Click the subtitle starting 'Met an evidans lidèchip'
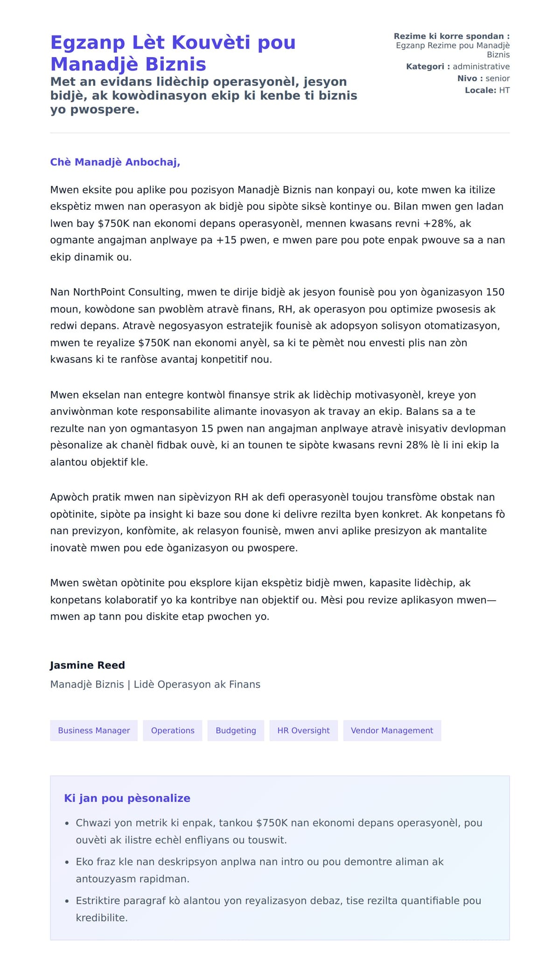Viewport: 560px width, 972px height. coord(203,95)
